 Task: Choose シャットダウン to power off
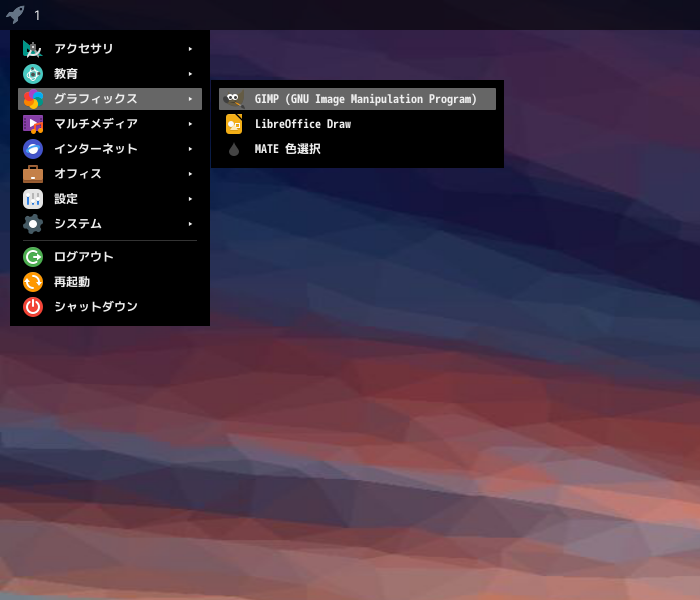tap(110, 307)
